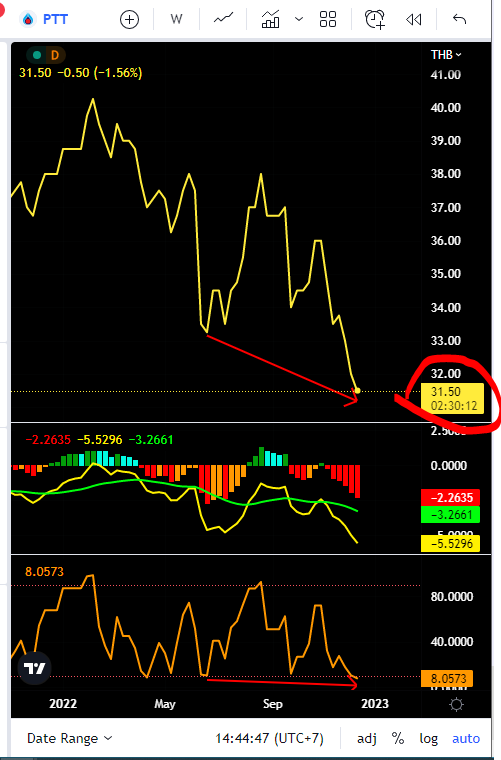Open indicator templates grid icon
Viewport: 501px width, 760px height.
coord(328,19)
